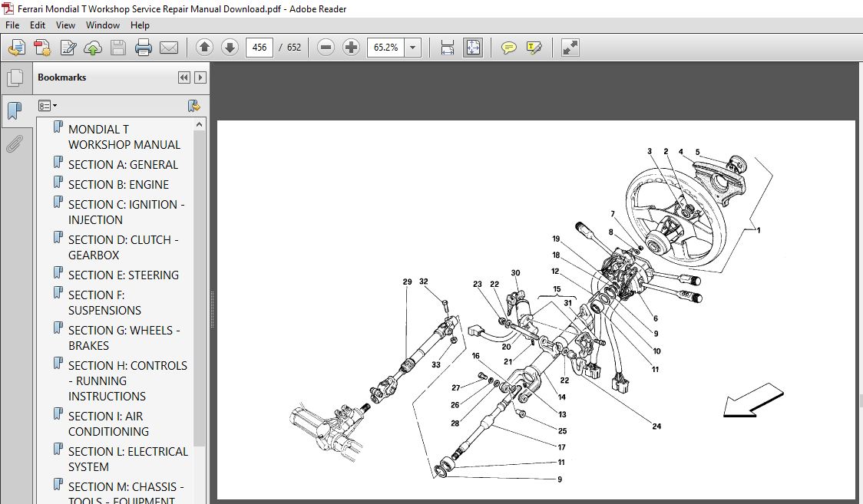Go to previous page arrow
This screenshot has height=504, width=863.
click(x=204, y=48)
